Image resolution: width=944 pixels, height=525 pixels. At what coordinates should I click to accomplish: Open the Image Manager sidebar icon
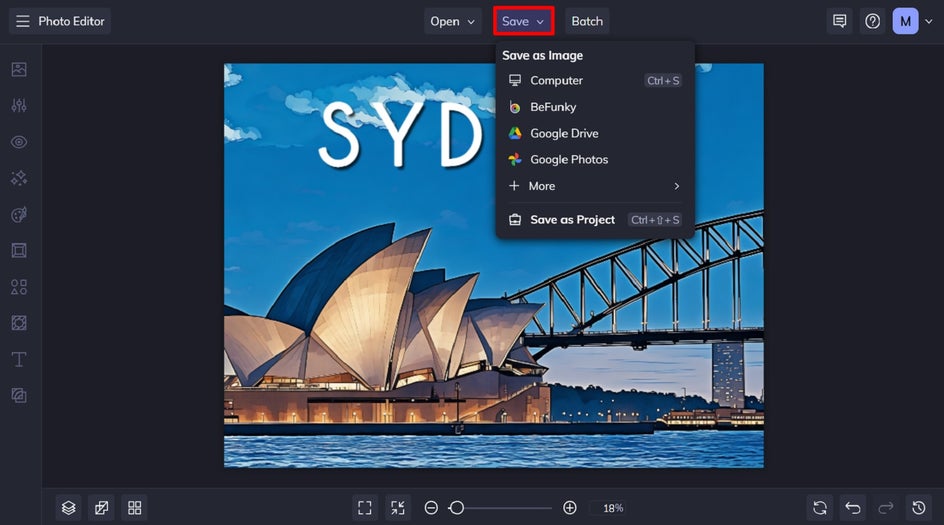point(19,69)
